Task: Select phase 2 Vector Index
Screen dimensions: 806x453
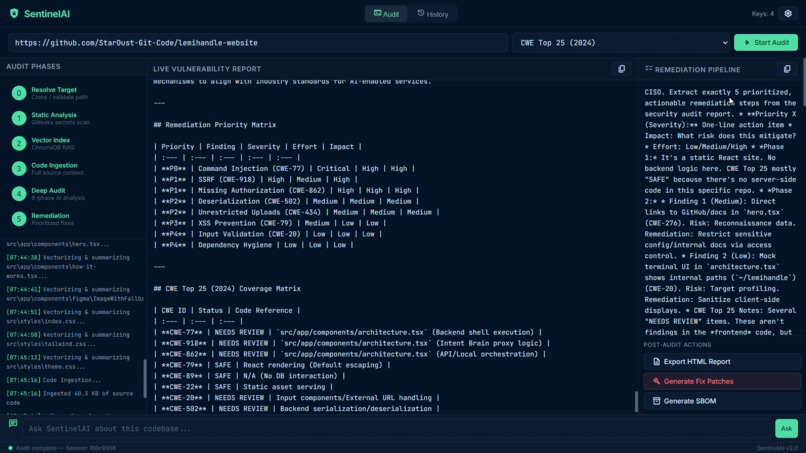Action: 73,143
